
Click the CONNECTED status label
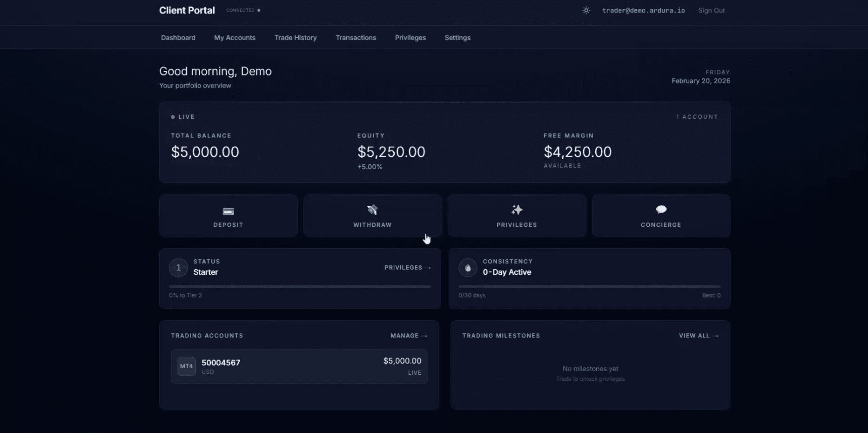click(x=240, y=10)
